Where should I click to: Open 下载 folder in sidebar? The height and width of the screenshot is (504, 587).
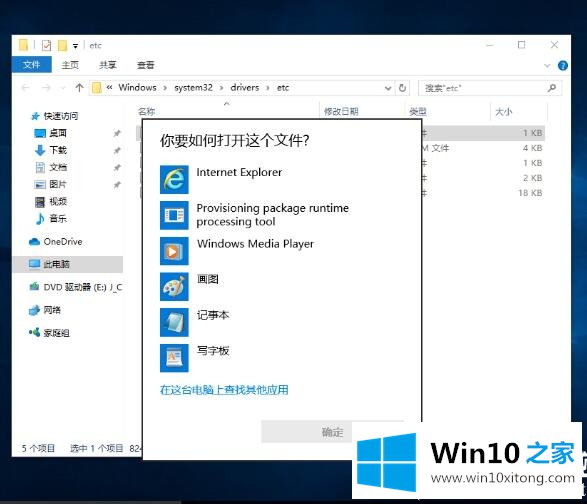coord(58,150)
